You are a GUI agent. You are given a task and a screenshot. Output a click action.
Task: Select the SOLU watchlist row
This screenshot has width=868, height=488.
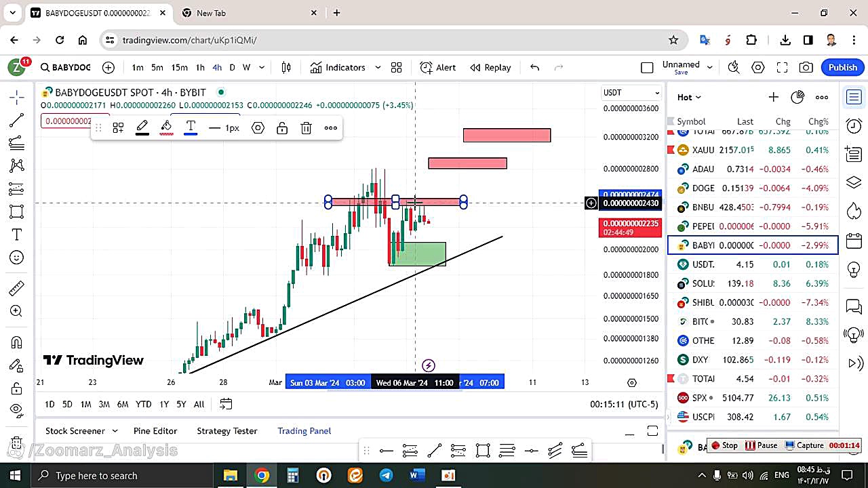753,283
